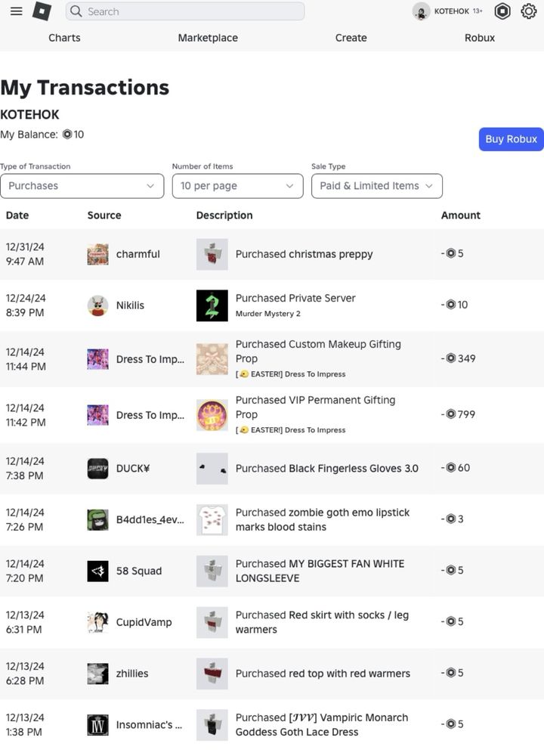Click Dress To Impress avatar in 11:42 PM row
544x756 pixels.
tap(97, 415)
